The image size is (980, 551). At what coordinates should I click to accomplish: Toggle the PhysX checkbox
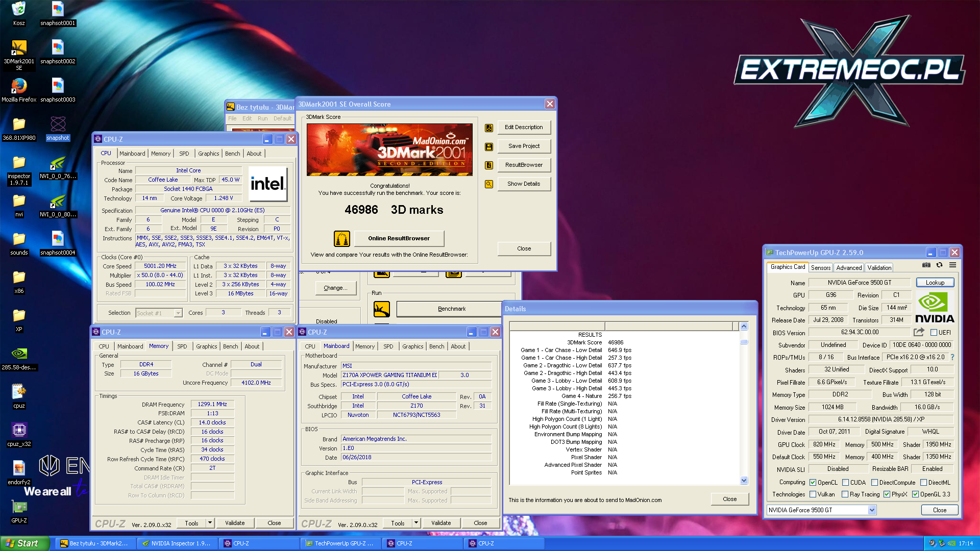(x=887, y=494)
